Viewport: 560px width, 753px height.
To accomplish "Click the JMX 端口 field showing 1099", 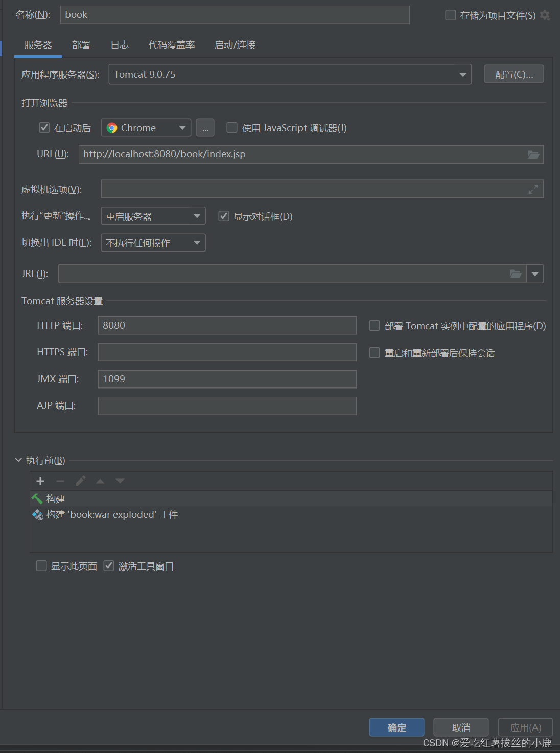I will (x=227, y=379).
